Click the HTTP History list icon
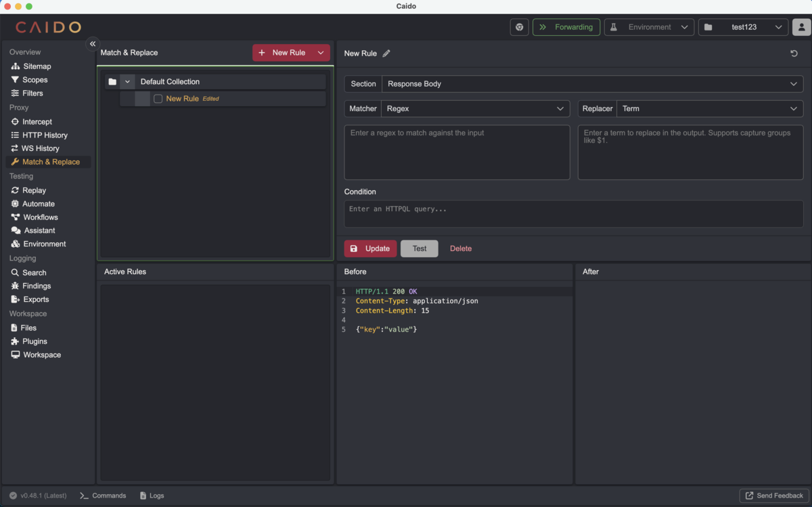 click(15, 135)
